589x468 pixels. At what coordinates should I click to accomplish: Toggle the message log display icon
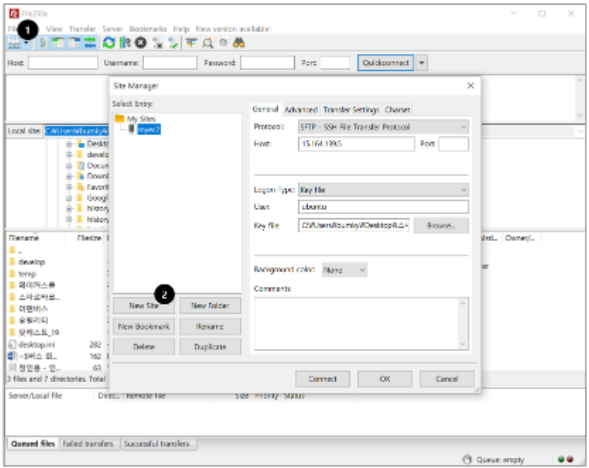[x=43, y=43]
